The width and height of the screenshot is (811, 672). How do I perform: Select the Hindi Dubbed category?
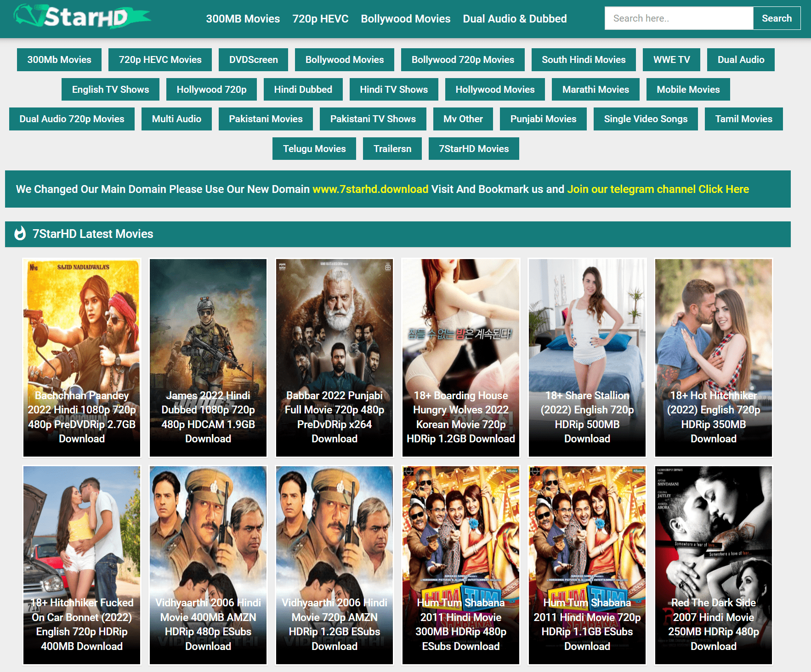point(303,90)
